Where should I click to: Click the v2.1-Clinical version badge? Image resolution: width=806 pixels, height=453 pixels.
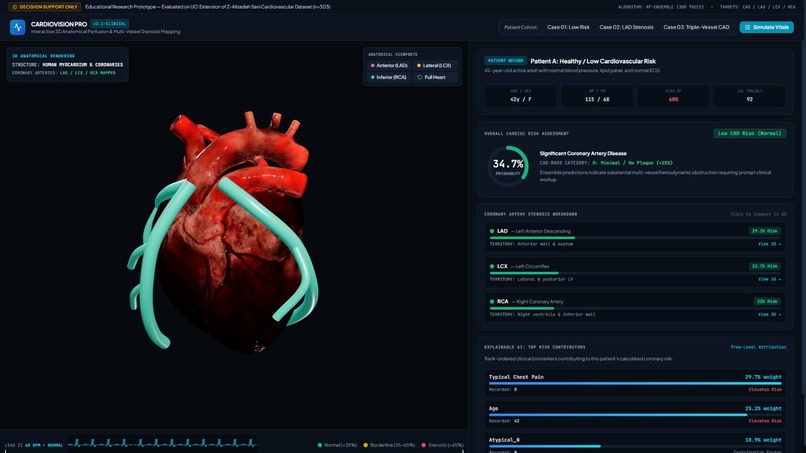(x=109, y=24)
